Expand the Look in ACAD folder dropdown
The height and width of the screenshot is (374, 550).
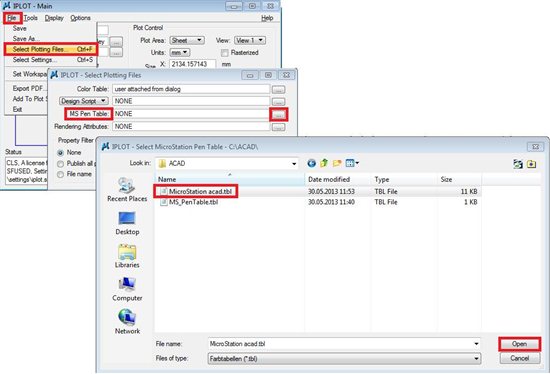(x=294, y=163)
